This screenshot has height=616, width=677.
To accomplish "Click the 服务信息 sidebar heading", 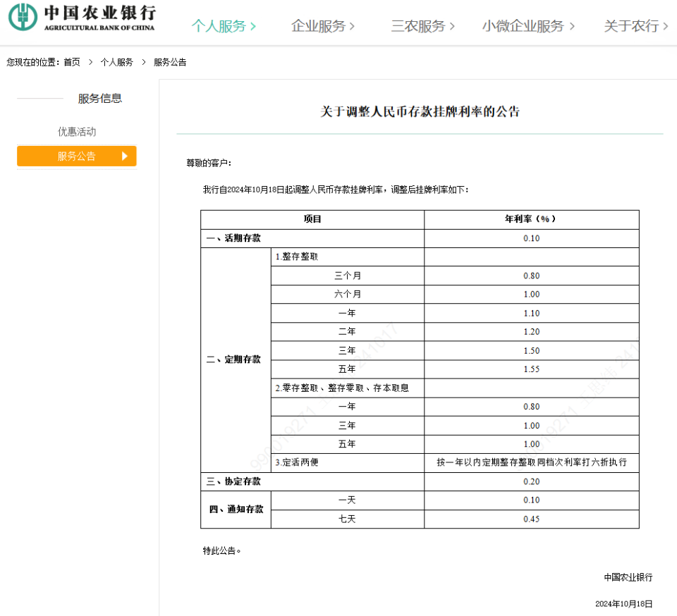I will click(99, 99).
